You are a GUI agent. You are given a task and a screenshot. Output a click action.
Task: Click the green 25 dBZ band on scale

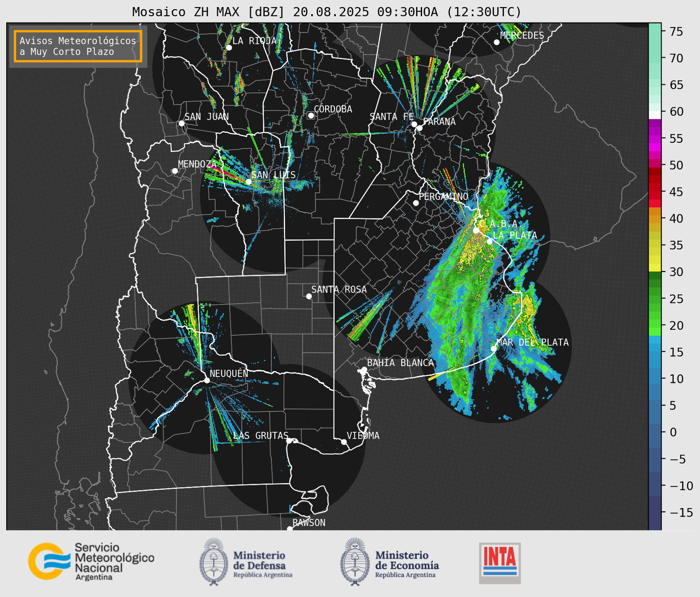[655, 299]
